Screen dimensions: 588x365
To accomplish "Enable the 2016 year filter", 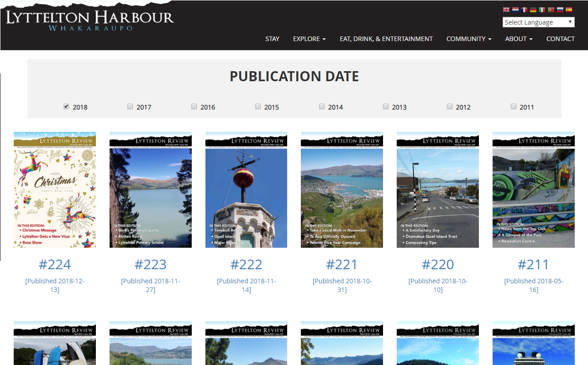I will coord(194,106).
